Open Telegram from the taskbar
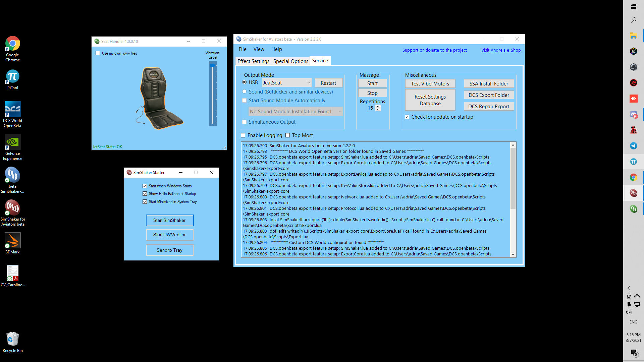 tap(633, 145)
